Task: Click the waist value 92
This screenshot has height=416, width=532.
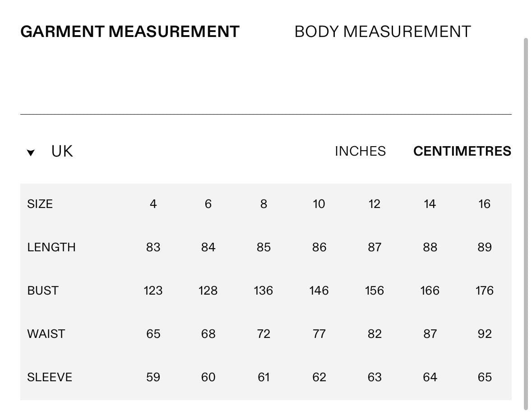Action: (x=485, y=334)
